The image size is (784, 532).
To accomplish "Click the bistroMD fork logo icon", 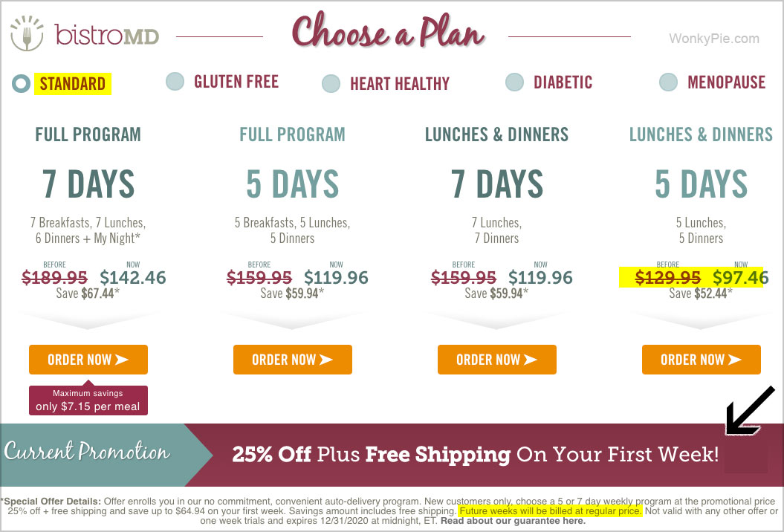I will point(27,33).
